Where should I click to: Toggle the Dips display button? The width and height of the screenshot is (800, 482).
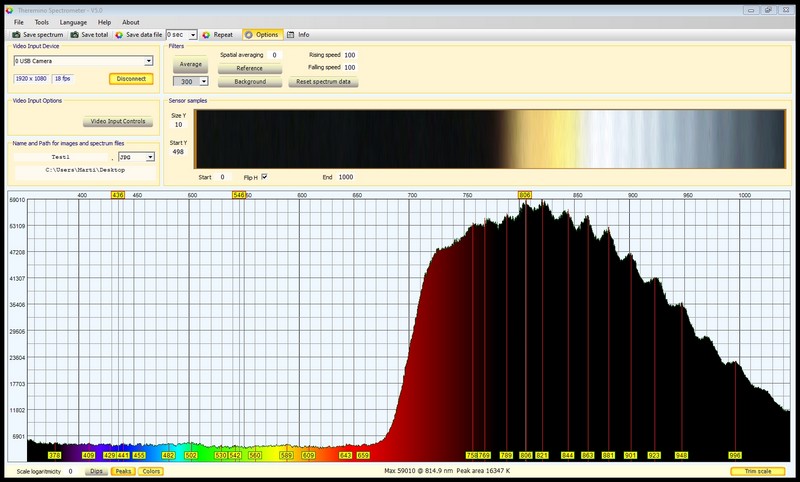point(96,470)
